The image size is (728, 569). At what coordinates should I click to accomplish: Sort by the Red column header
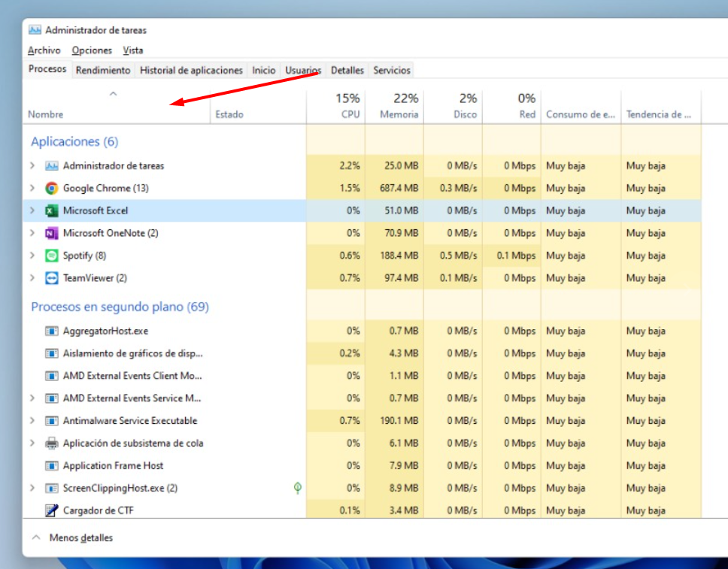tap(511, 106)
